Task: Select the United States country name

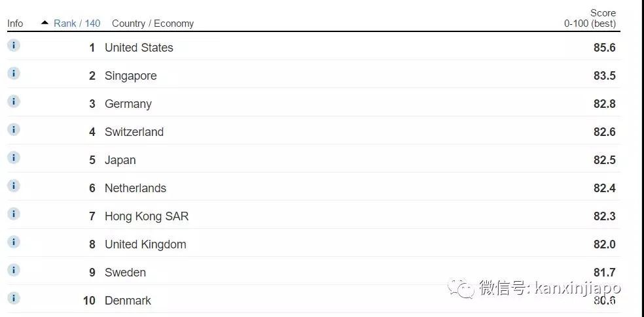Action: [x=139, y=48]
